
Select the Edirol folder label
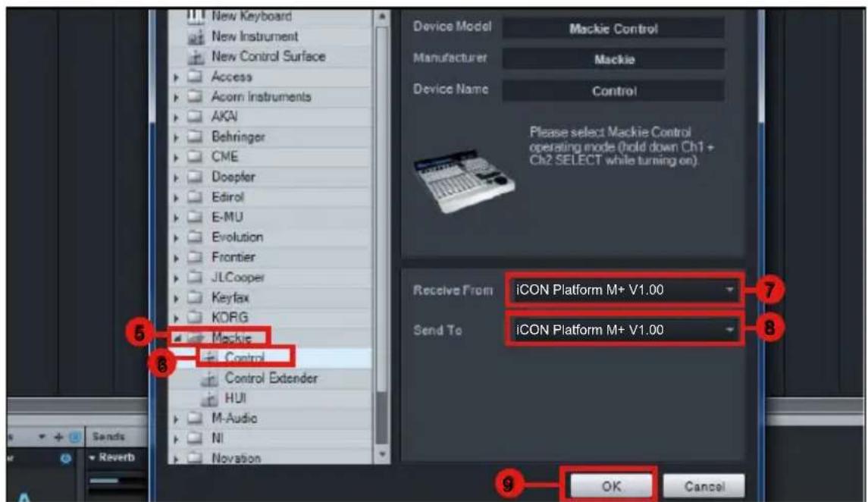click(x=227, y=197)
